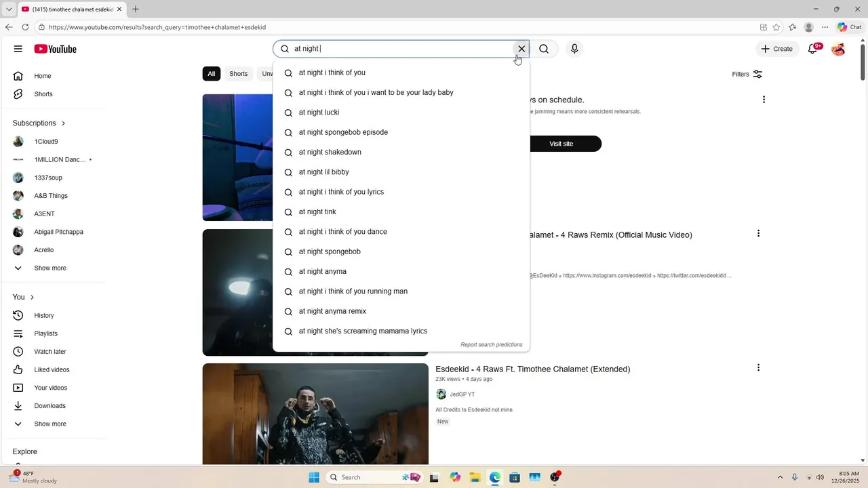Screen dimensions: 868x488
Task: Expand the Subscriptions section
Action: 39,123
